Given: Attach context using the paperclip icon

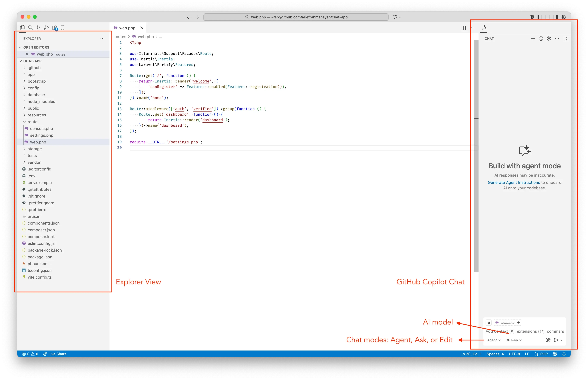Looking at the screenshot, I should click(x=489, y=323).
